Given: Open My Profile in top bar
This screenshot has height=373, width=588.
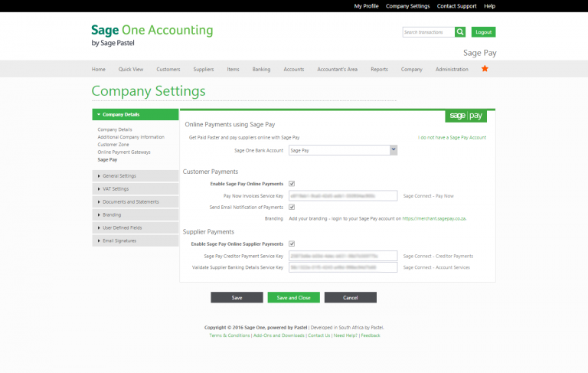Looking at the screenshot, I should pyautogui.click(x=367, y=6).
